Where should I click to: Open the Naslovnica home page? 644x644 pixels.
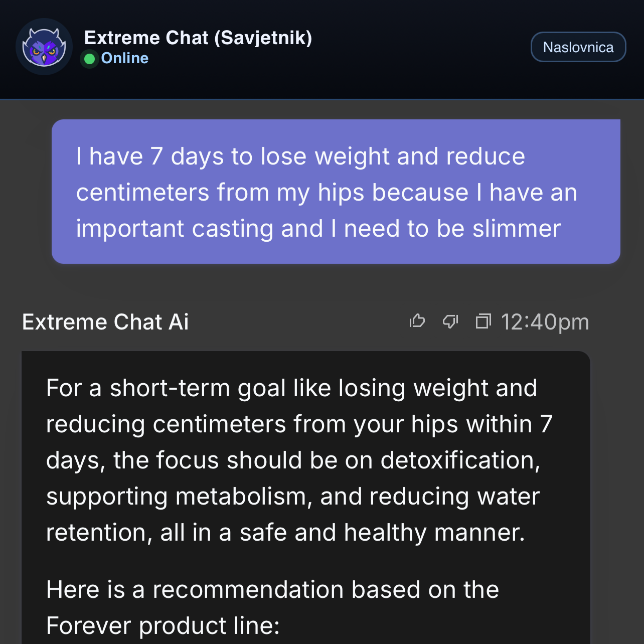point(578,47)
